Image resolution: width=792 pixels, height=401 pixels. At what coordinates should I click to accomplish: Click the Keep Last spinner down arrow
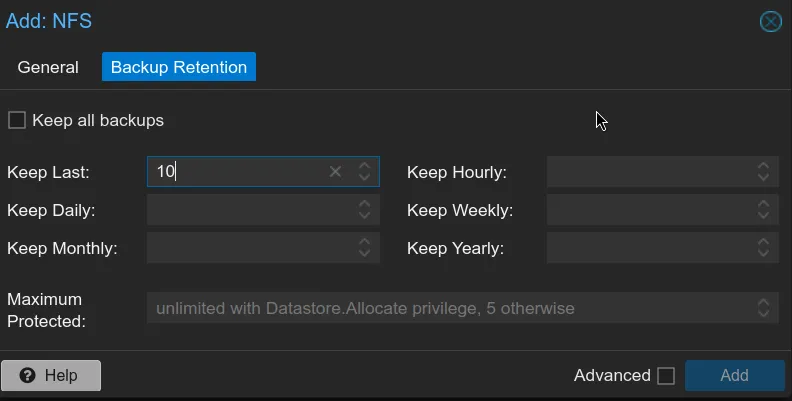(x=365, y=178)
